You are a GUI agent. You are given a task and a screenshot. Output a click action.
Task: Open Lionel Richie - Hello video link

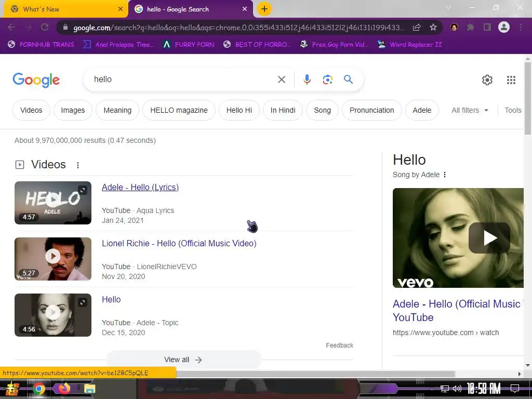pyautogui.click(x=179, y=243)
